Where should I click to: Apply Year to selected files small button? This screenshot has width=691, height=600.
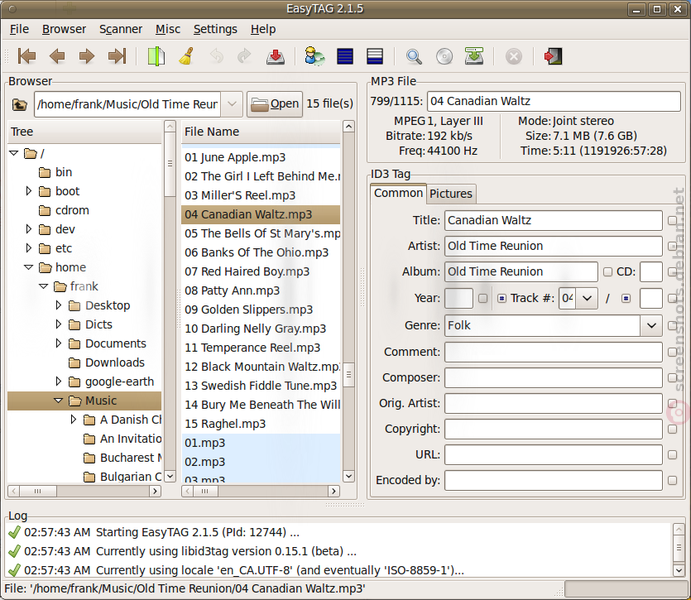(483, 298)
